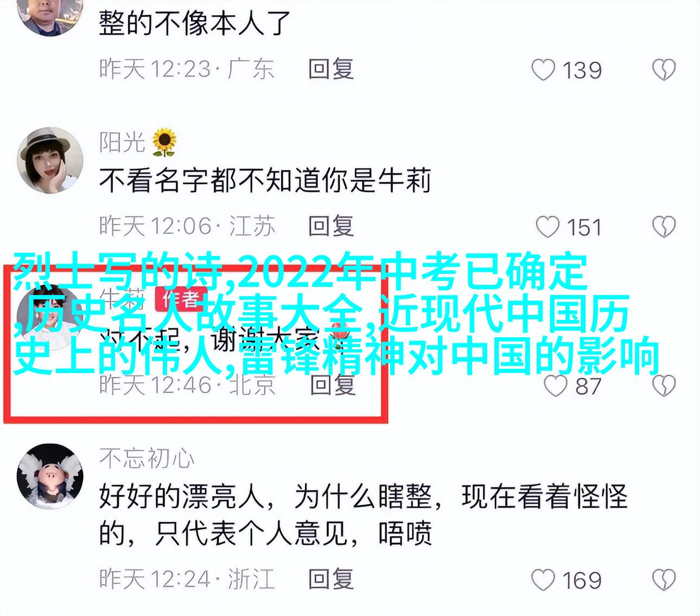
Task: Like the comment with 139 likes
Action: click(543, 70)
